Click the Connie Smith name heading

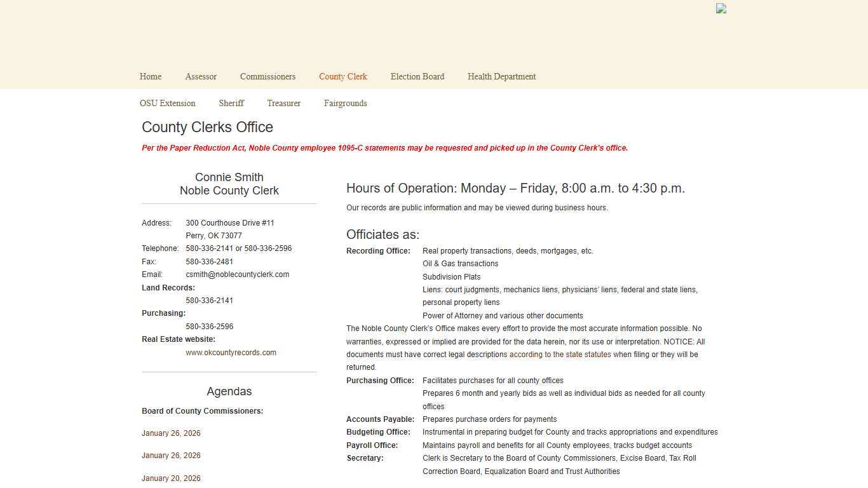point(229,177)
